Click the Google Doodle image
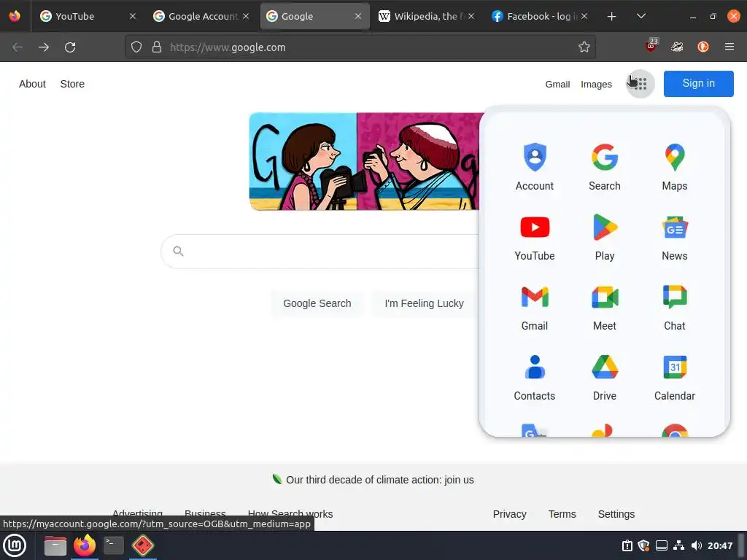The height and width of the screenshot is (560, 747). pos(365,161)
